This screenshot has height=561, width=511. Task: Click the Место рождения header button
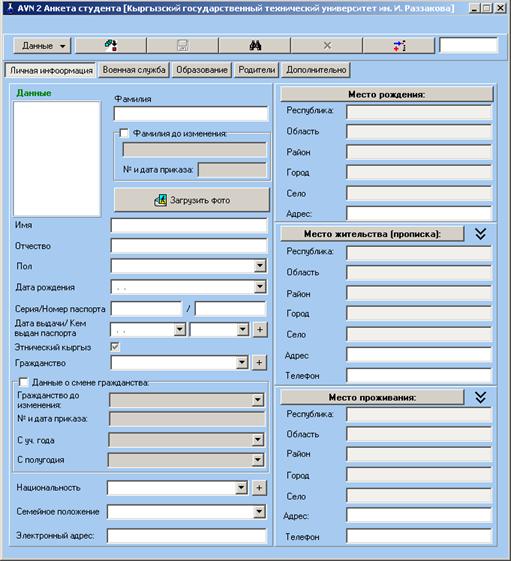386,94
